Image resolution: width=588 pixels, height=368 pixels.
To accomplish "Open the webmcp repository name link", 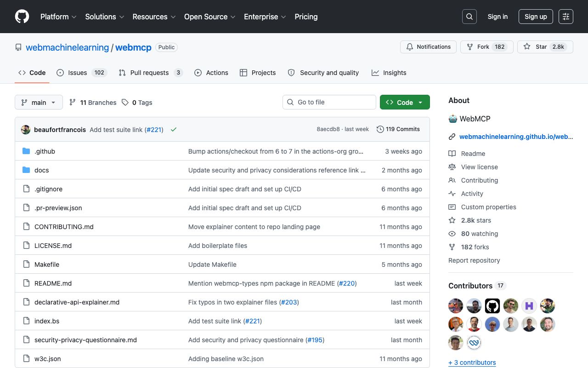I will coord(133,47).
